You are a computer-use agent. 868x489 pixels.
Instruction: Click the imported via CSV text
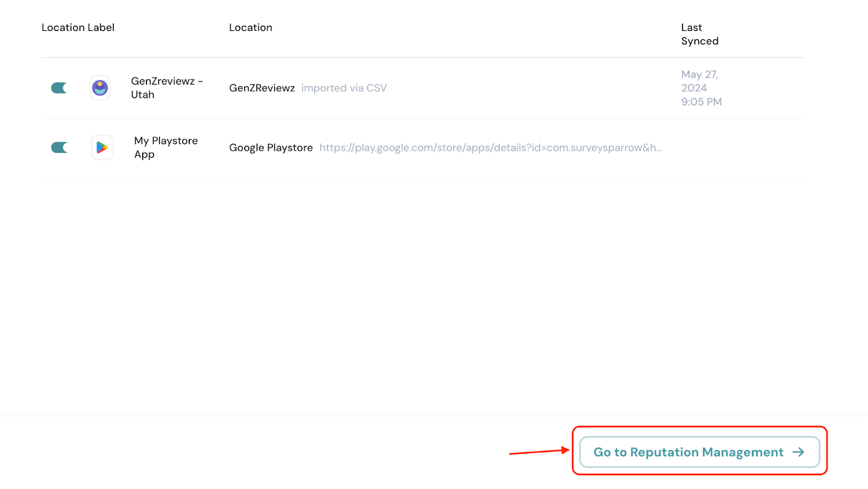344,88
